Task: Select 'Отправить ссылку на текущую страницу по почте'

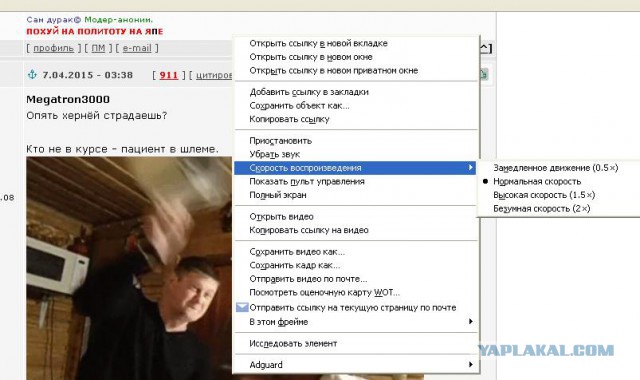Action: pos(355,307)
